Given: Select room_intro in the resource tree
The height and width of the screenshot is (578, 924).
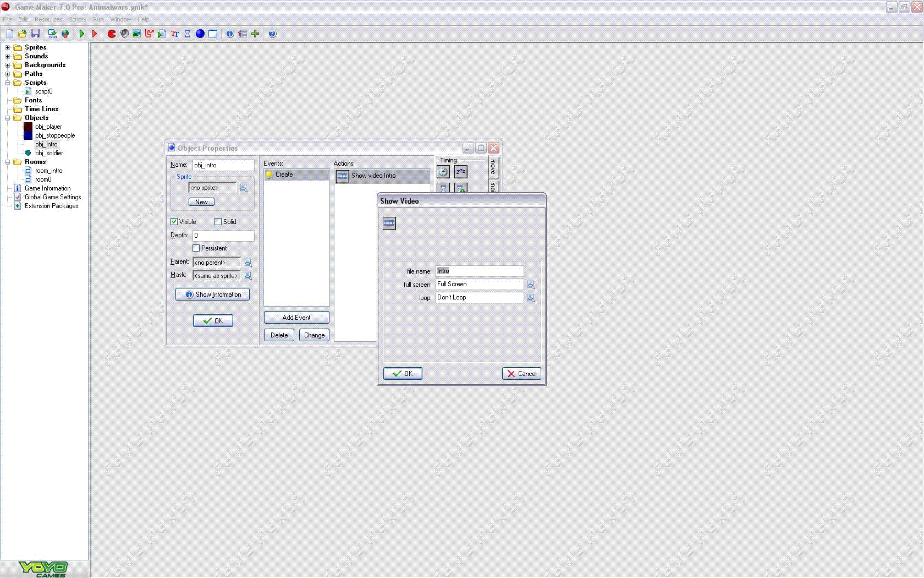Looking at the screenshot, I should [x=48, y=171].
